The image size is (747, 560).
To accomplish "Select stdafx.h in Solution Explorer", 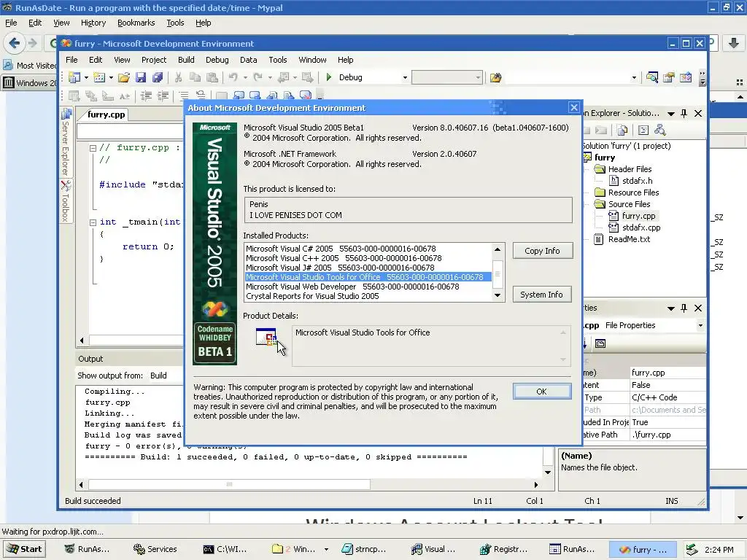I will click(x=636, y=181).
